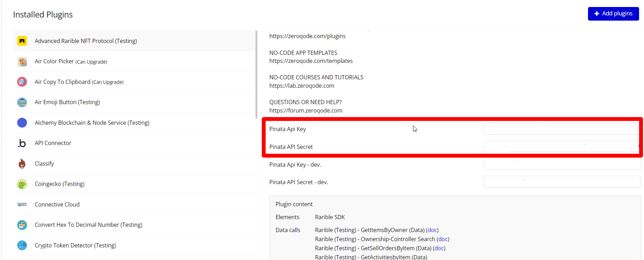
Task: Click the Advanced Rarible NFT Protocol icon
Action: tap(22, 41)
